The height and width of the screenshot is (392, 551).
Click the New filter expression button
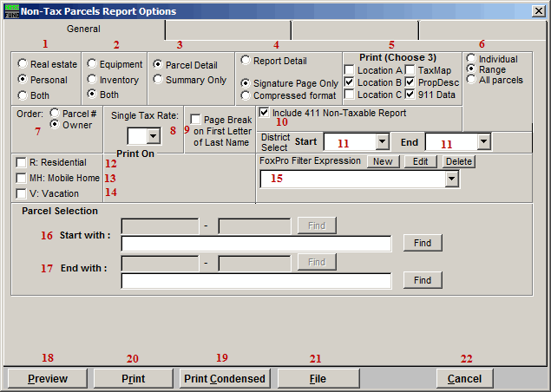point(381,161)
